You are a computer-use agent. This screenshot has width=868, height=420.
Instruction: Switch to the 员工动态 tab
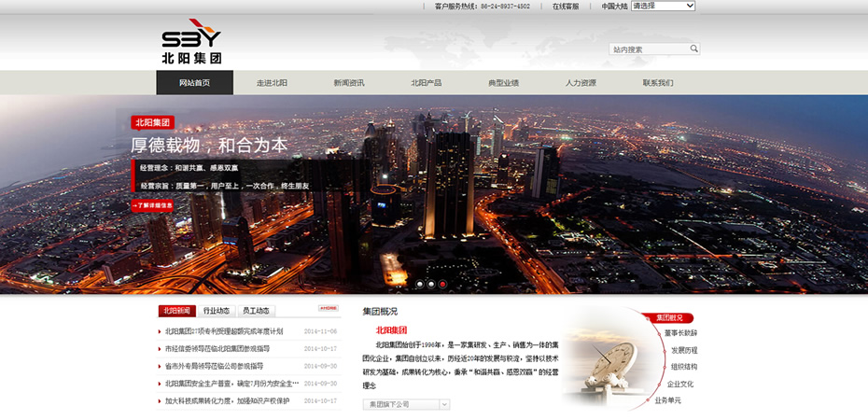point(256,311)
